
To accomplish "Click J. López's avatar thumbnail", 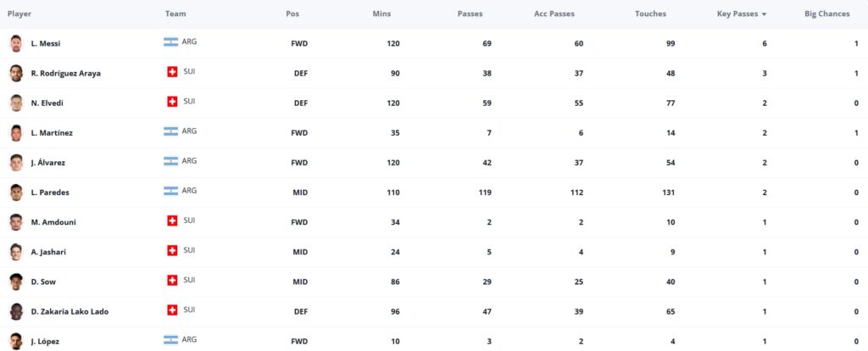I will click(x=16, y=341).
